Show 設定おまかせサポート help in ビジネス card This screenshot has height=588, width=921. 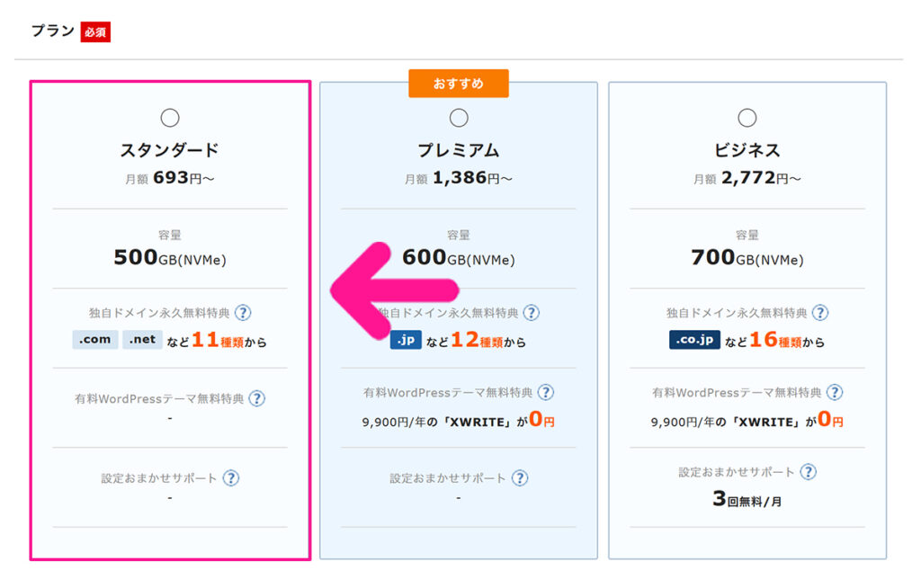click(809, 472)
